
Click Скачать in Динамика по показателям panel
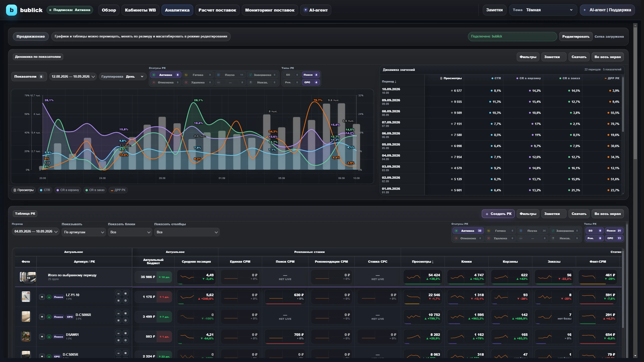pos(579,57)
